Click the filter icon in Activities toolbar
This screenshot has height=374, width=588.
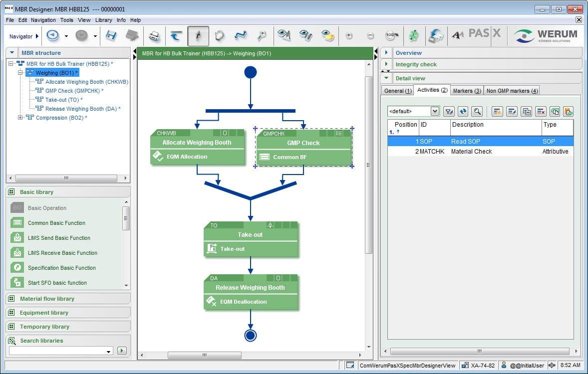[x=449, y=112]
